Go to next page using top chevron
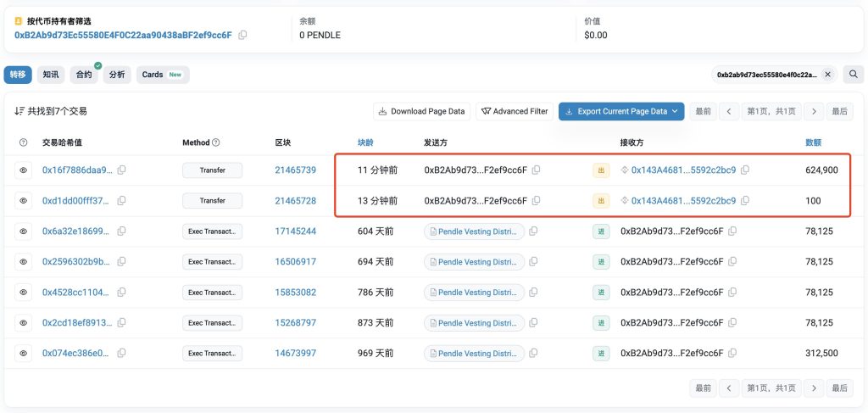Screen dimensions: 868x413 point(814,111)
